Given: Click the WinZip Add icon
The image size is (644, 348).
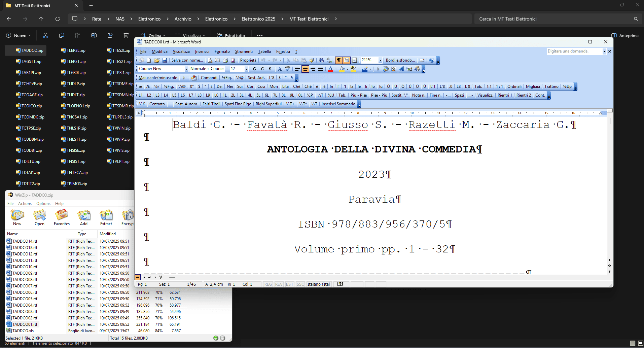Looking at the screenshot, I should pyautogui.click(x=84, y=217).
